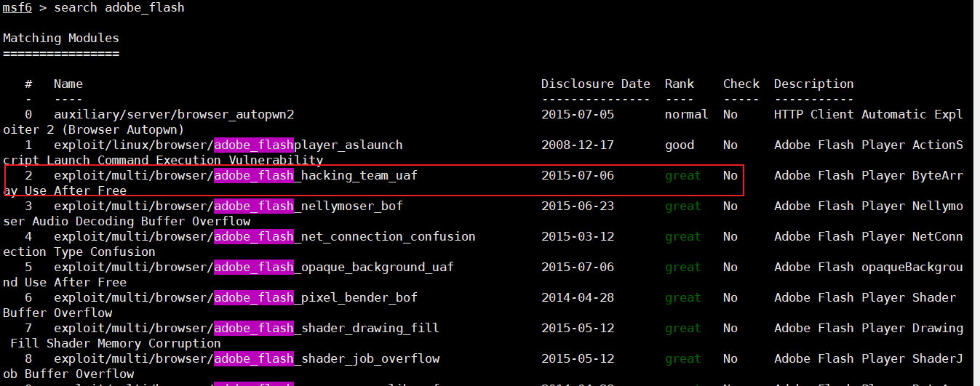Click the 'Check' column header
The height and width of the screenshot is (386, 980).
click(741, 84)
